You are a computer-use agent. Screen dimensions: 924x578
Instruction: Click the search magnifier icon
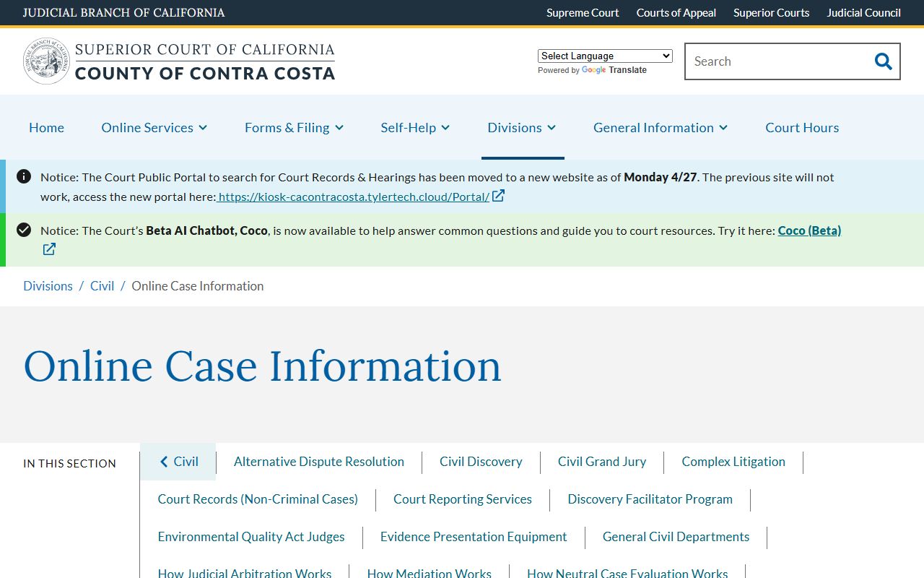883,61
